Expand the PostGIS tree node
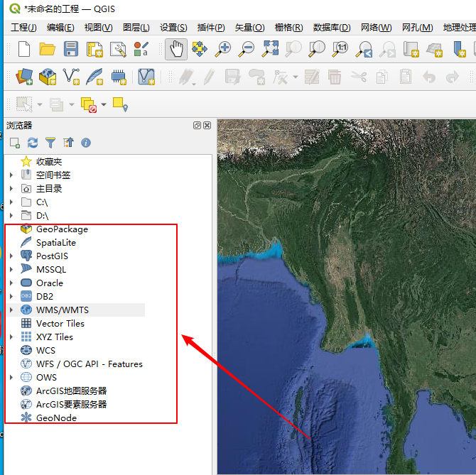Image resolution: width=476 pixels, height=475 pixels. [x=11, y=256]
